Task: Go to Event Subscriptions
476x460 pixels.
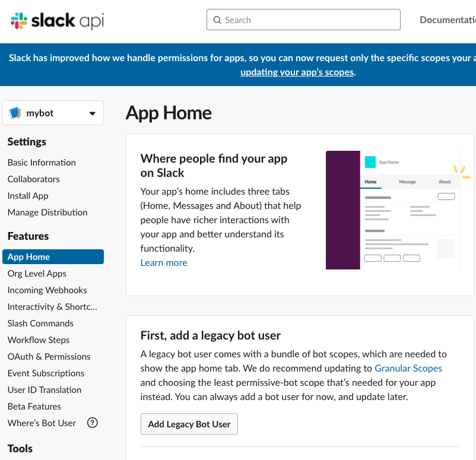Action: [46, 373]
